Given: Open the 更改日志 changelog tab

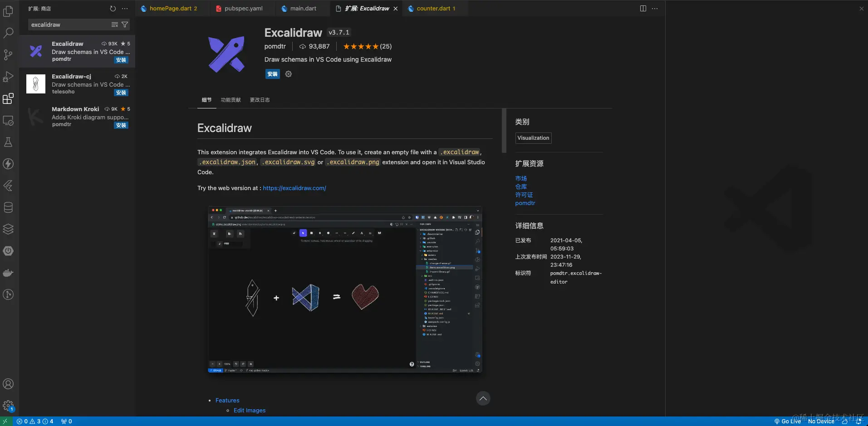Looking at the screenshot, I should pyautogui.click(x=260, y=100).
